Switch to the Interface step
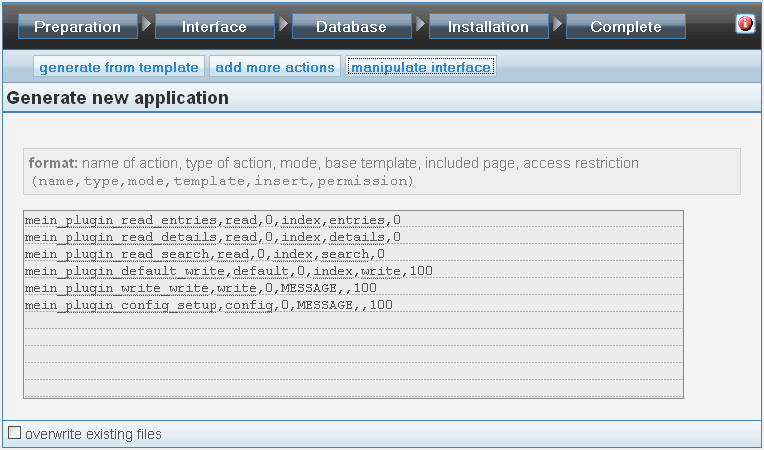Screen dimensions: 764x450 (x=215, y=26)
